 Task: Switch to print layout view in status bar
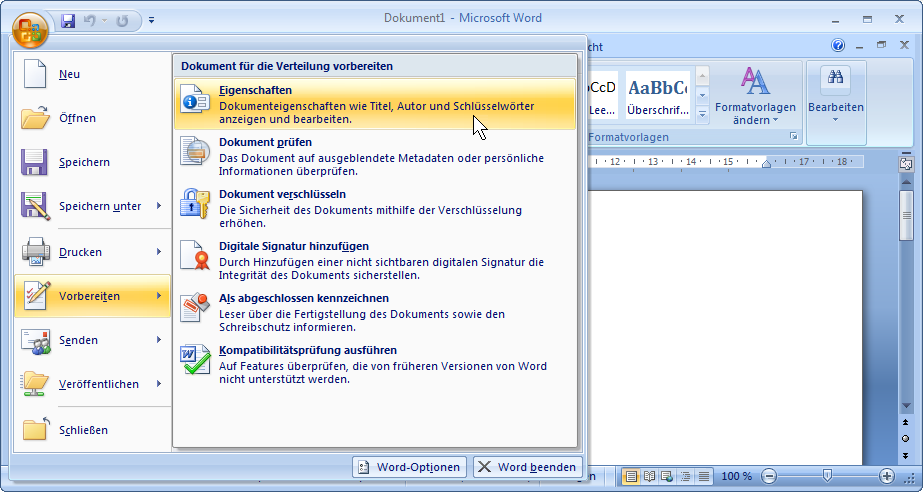[631, 476]
